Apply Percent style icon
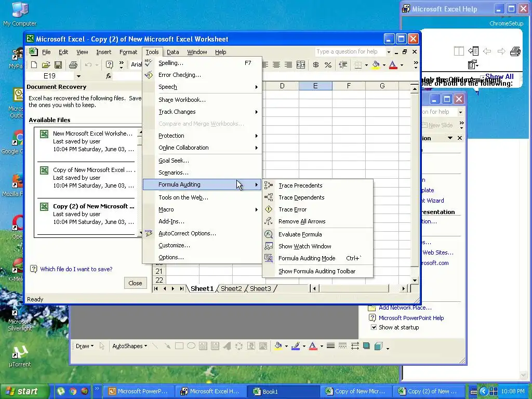 pos(328,64)
